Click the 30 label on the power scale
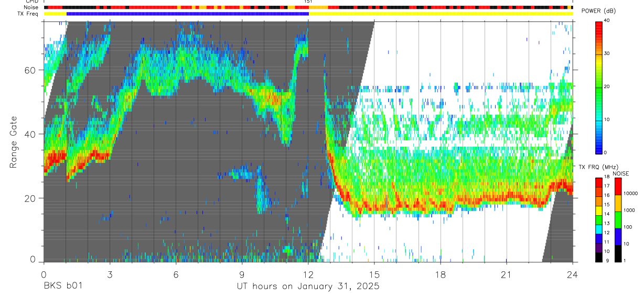Viewport: 644px width, 297px height. [x=607, y=53]
